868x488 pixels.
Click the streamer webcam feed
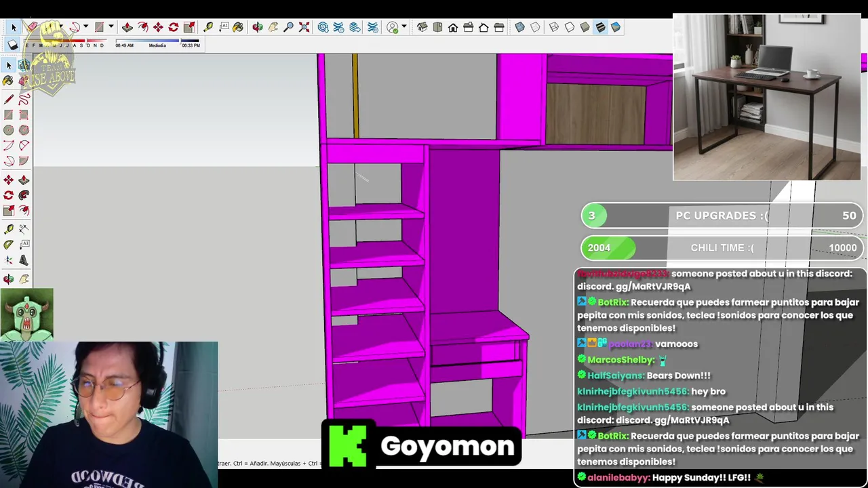[108, 415]
